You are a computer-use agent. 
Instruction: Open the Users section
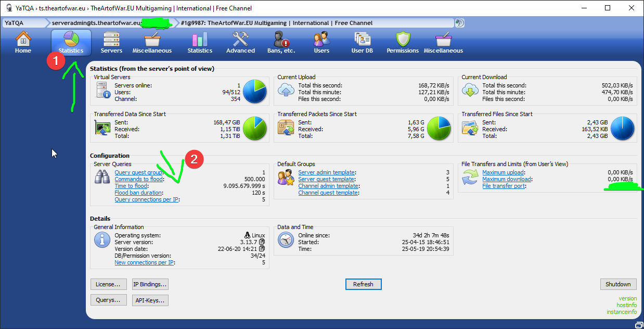tap(321, 43)
